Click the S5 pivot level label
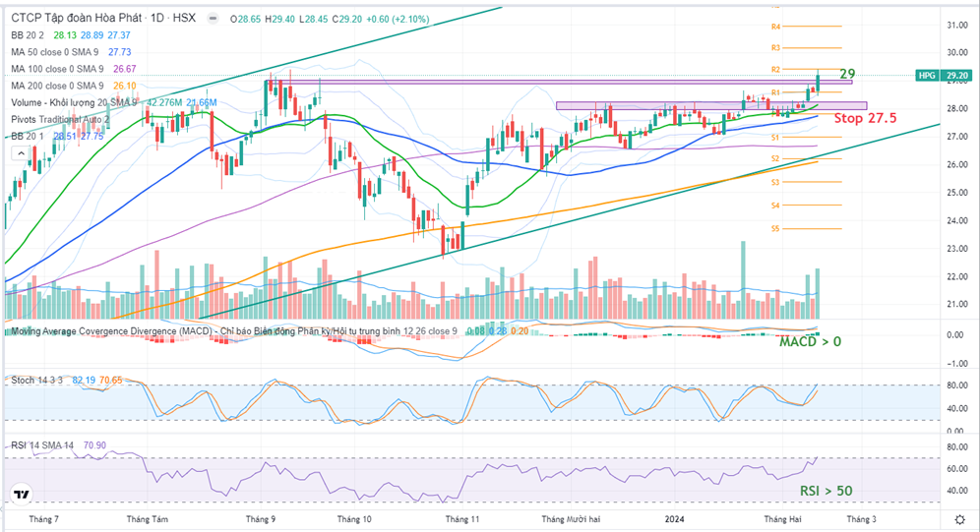Viewport: 980px width, 532px height. coord(775,228)
